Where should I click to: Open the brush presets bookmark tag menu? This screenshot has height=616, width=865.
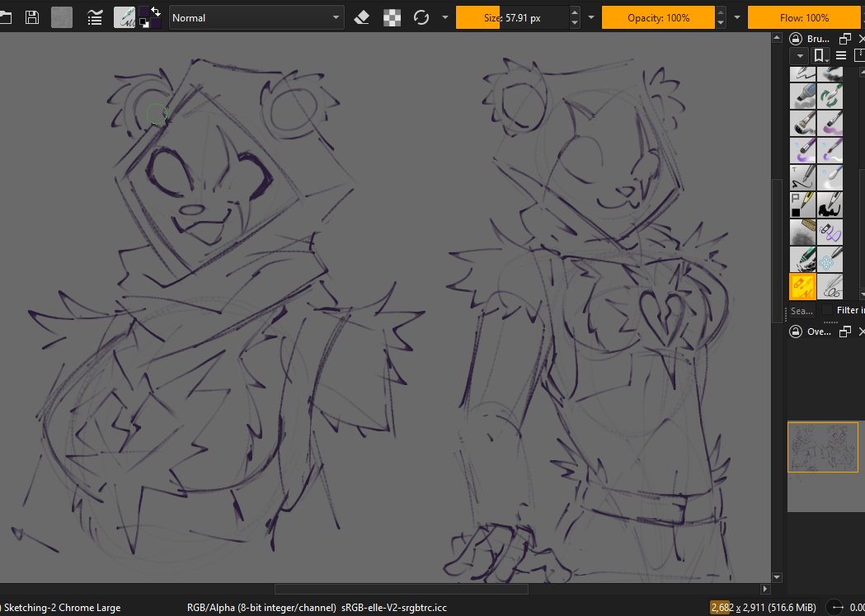[x=819, y=55]
